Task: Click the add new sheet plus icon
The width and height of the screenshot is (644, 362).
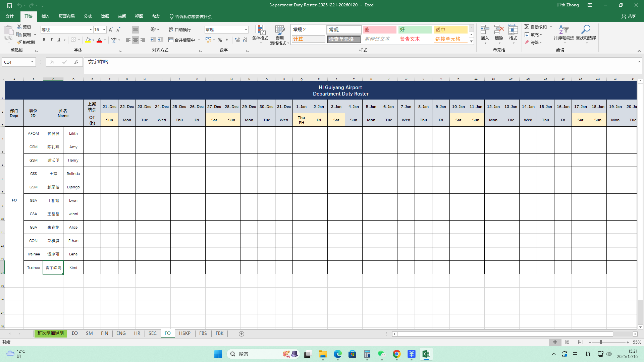Action: 241,334
